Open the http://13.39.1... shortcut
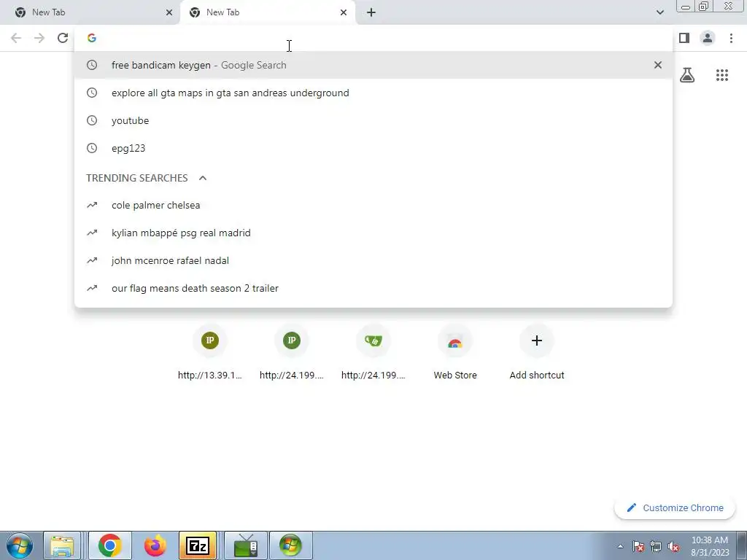Screen dimensions: 747x560 coord(210,352)
